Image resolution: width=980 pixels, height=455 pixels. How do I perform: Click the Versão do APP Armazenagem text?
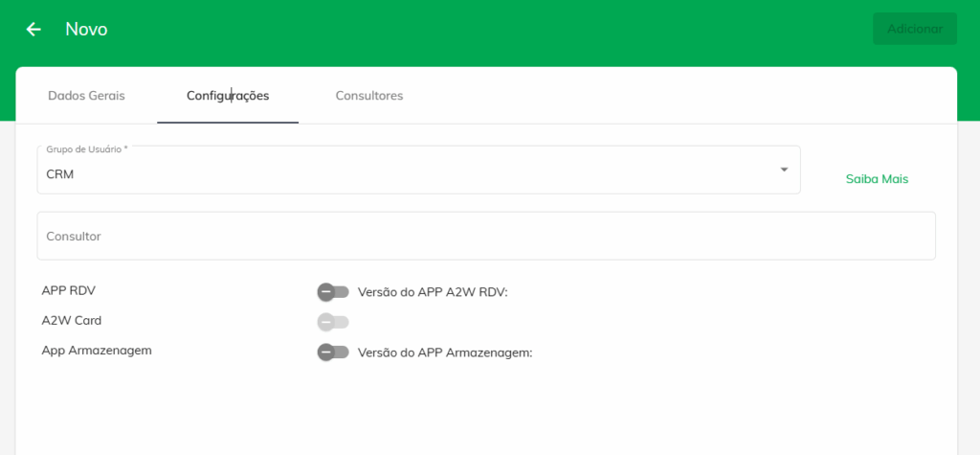(x=444, y=353)
